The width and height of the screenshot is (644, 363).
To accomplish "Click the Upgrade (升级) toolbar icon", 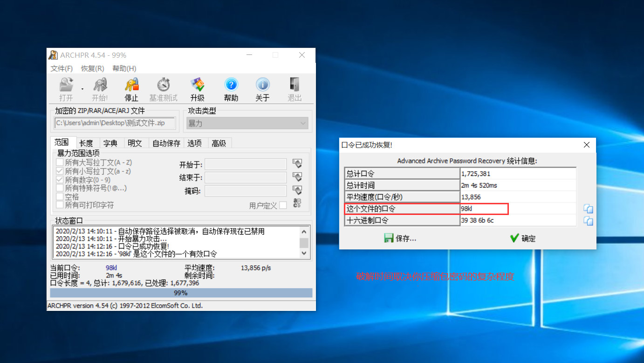I will 198,85.
